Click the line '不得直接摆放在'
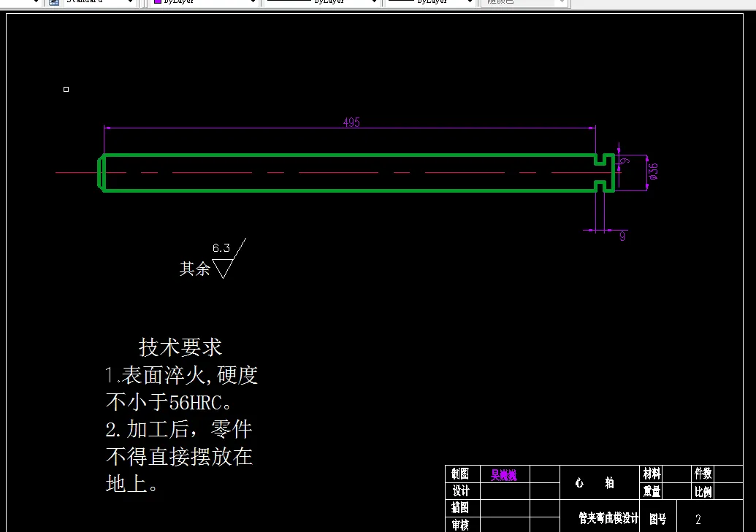 pyautogui.click(x=179, y=456)
